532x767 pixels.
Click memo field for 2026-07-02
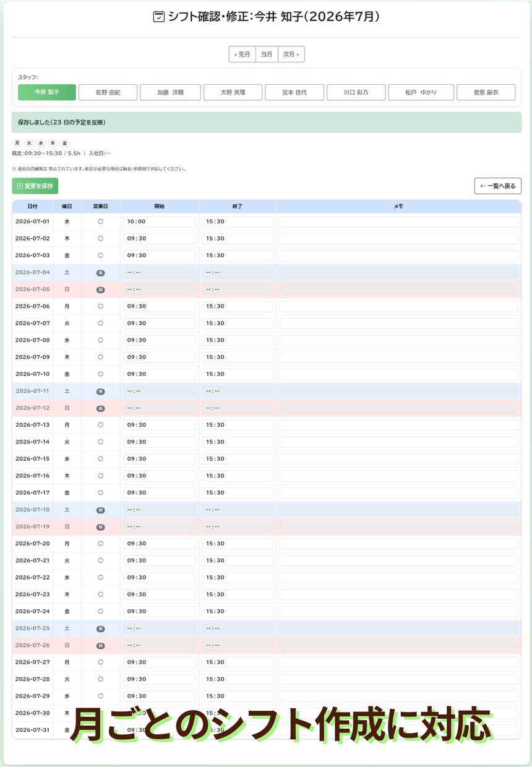tap(398, 238)
